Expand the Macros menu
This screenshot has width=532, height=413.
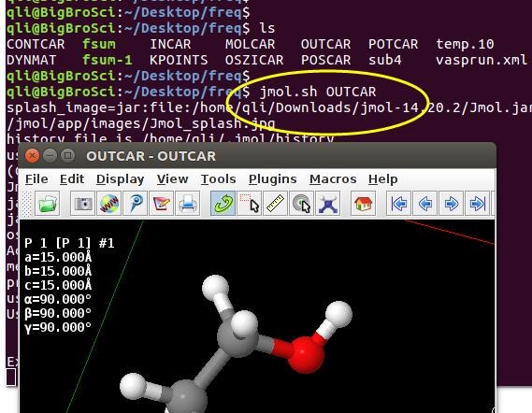333,179
